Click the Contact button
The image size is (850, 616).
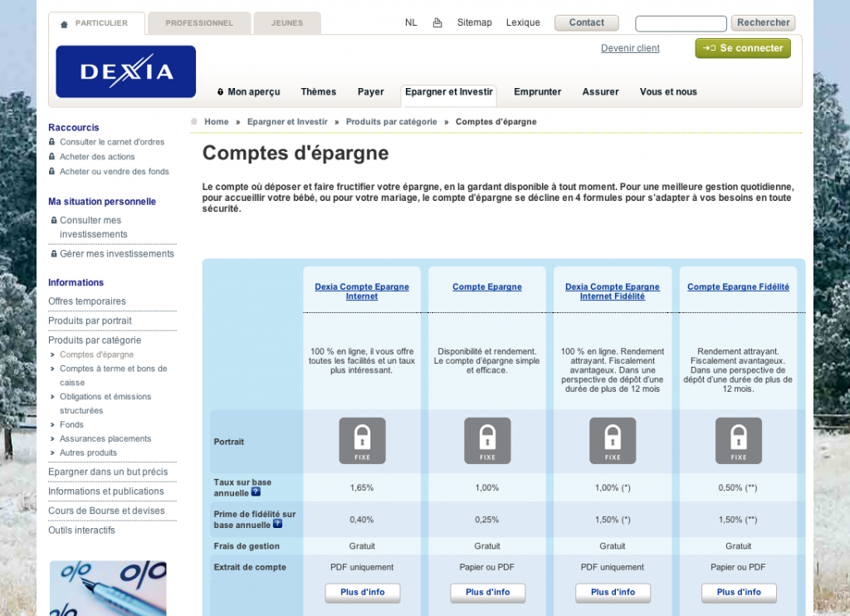tap(587, 22)
